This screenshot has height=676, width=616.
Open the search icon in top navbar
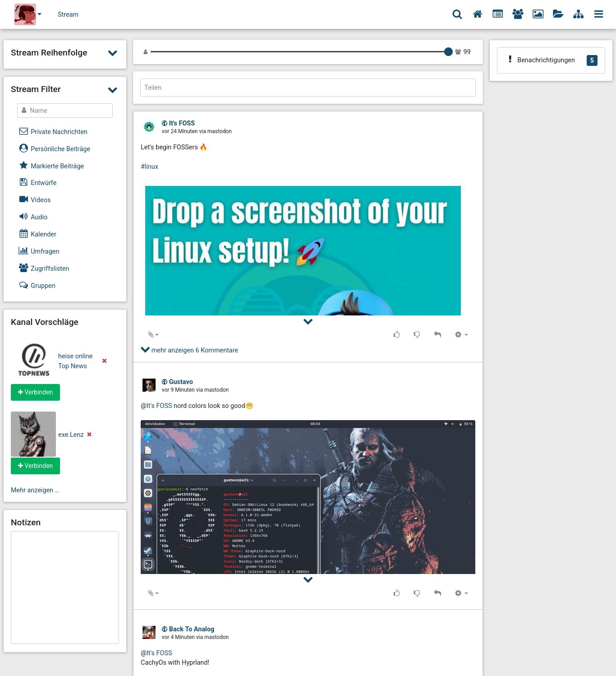(457, 14)
